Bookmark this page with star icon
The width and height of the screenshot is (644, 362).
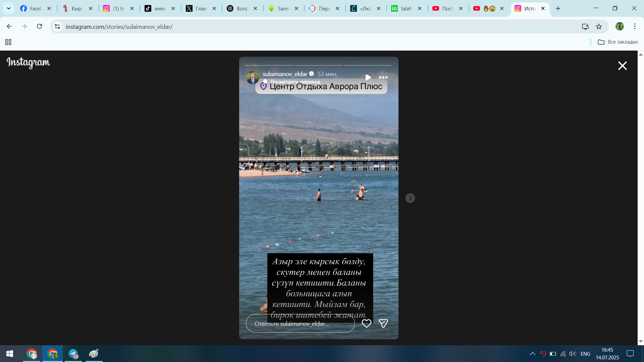point(599,26)
